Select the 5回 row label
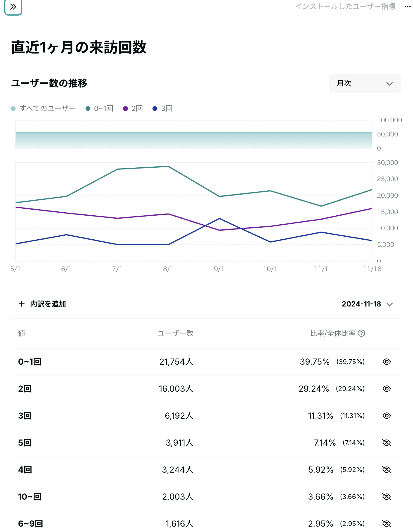The height and width of the screenshot is (532, 413). click(x=25, y=443)
